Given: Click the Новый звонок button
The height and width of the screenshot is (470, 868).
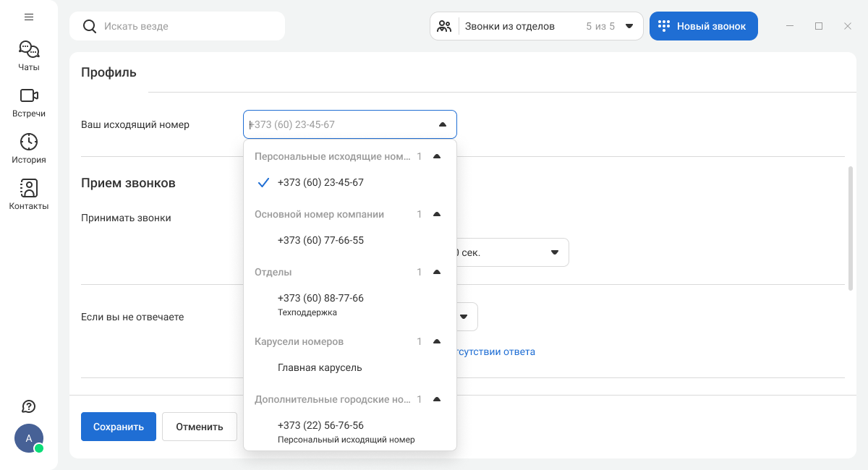Looking at the screenshot, I should coord(703,26).
